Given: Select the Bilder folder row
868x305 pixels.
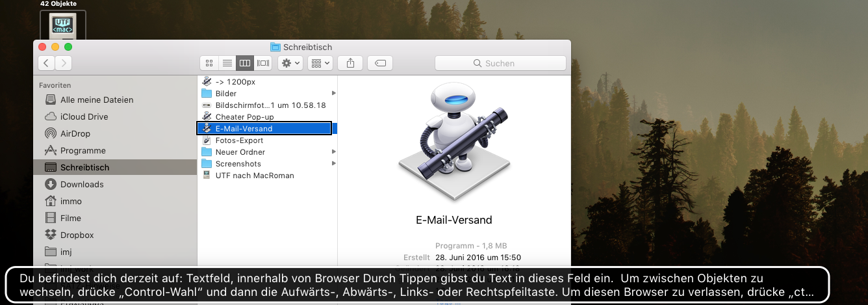Looking at the screenshot, I should point(267,93).
